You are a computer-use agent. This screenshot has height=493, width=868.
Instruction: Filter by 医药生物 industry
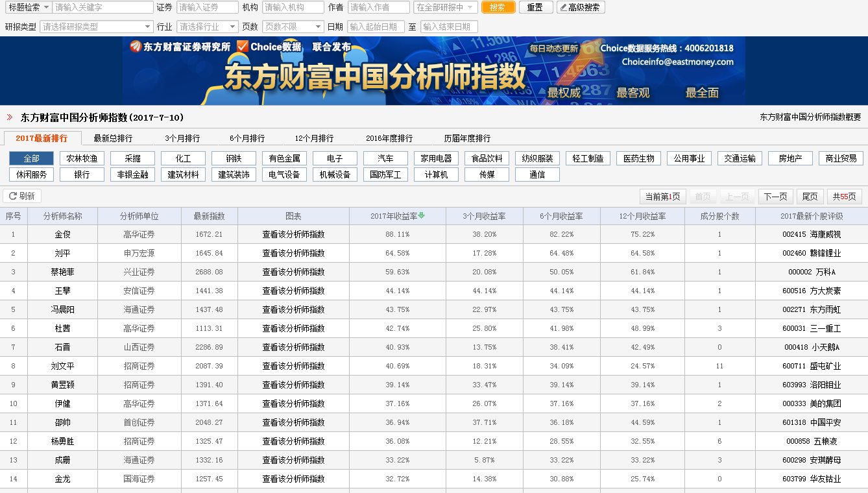click(x=638, y=158)
